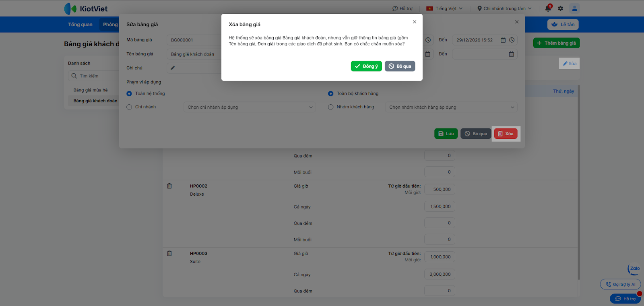Expand the Chọn chi nhánh áp dụng dropdown
644x306 pixels.
click(250, 107)
